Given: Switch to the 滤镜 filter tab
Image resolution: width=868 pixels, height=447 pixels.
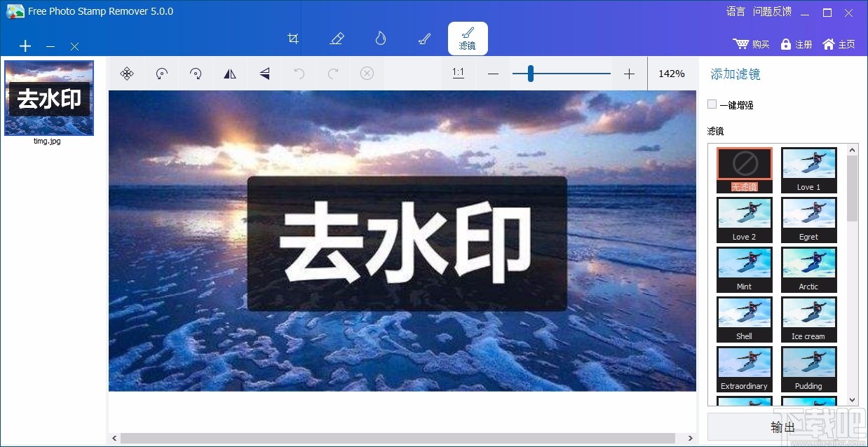Looking at the screenshot, I should point(468,39).
